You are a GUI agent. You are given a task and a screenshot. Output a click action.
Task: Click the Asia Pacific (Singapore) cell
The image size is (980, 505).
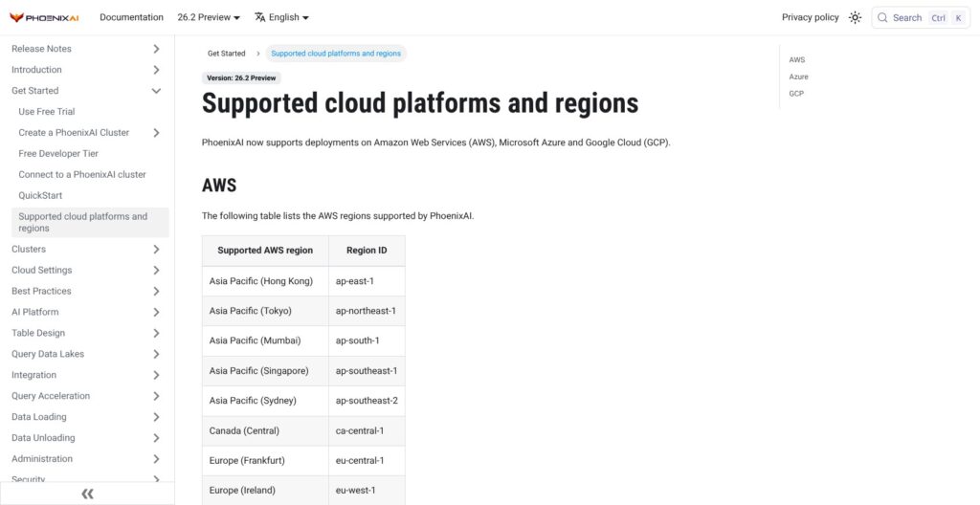265,371
